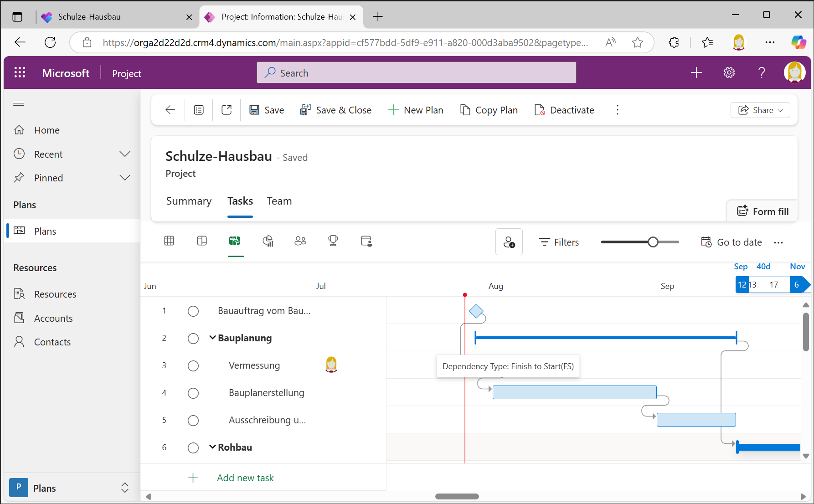Screen dimensions: 814x504
Task: Open the Filters panel
Action: click(559, 242)
